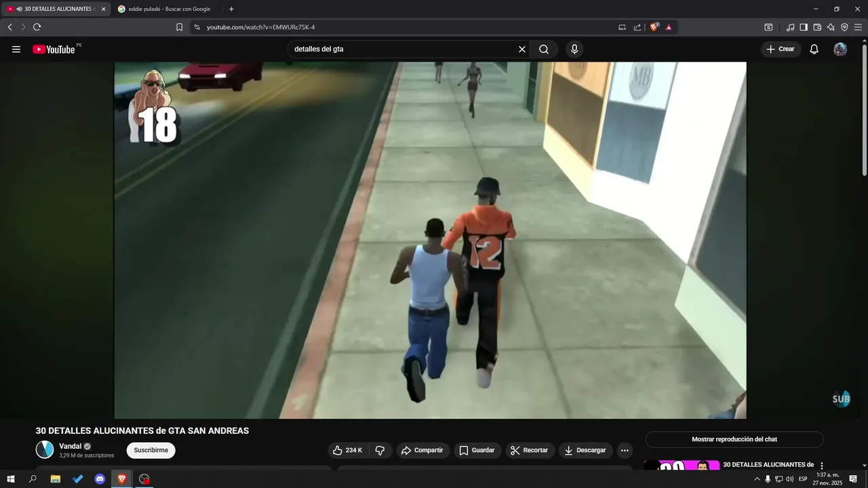Screen dimensions: 868x488
Task: Switch ESP input language
Action: [803, 479]
